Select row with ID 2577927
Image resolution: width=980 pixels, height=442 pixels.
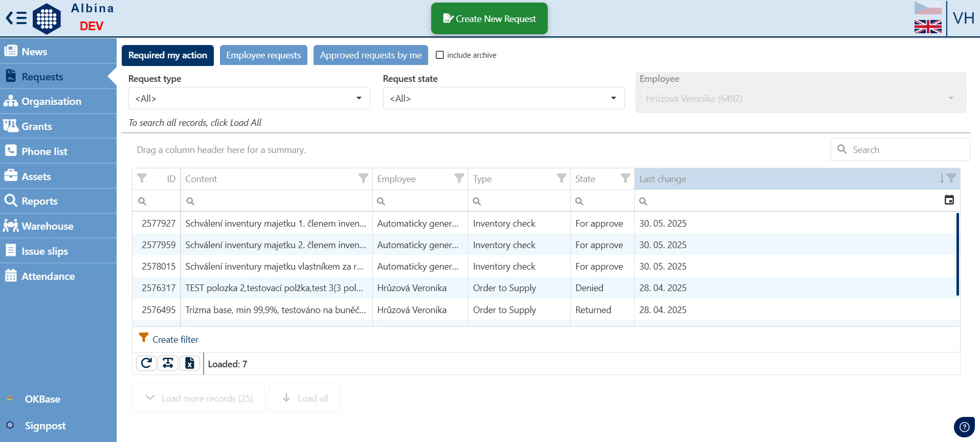pos(544,224)
